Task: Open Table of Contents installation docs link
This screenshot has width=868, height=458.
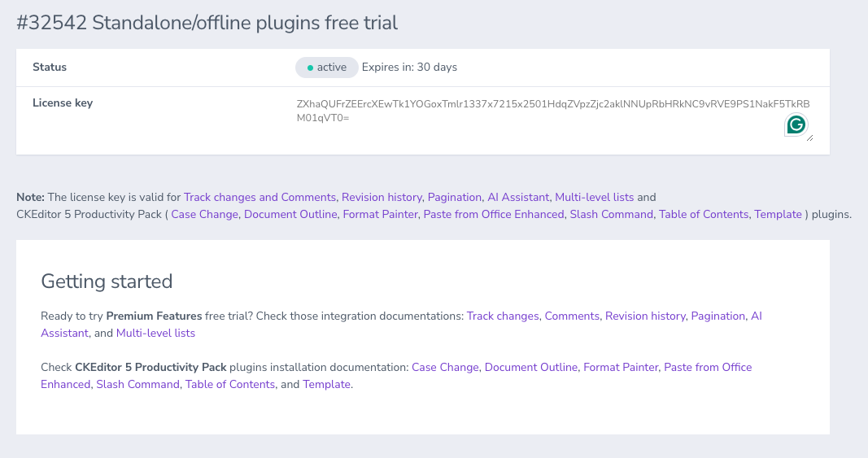Action: tap(229, 385)
